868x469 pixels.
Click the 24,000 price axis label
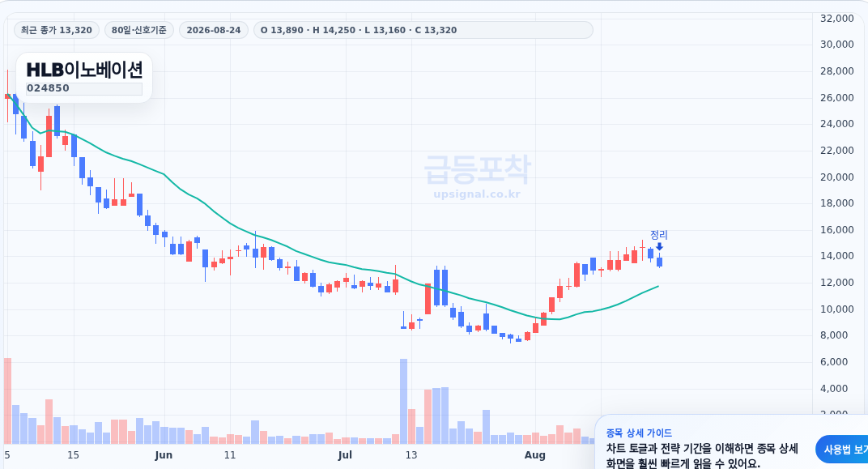[x=837, y=123]
